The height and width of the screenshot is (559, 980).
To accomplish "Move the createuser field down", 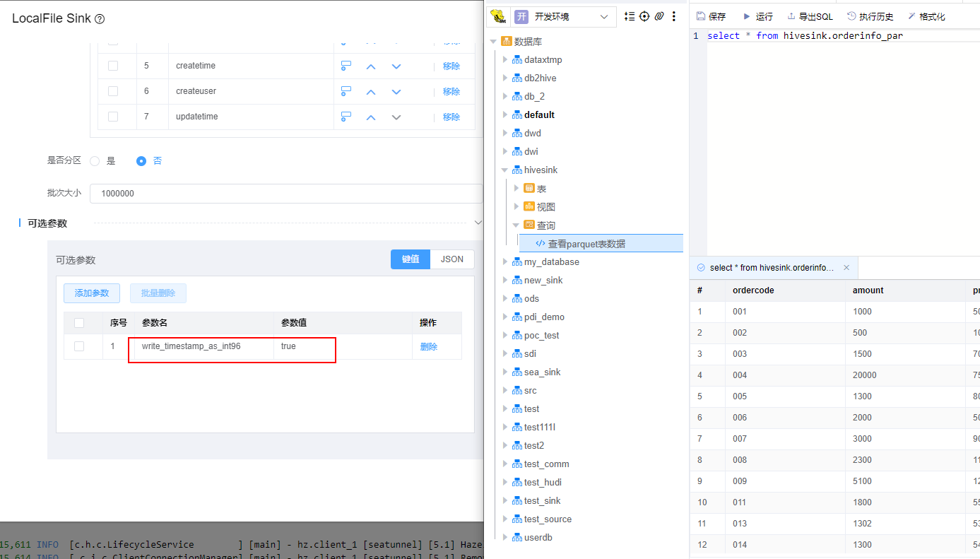I will pos(396,92).
